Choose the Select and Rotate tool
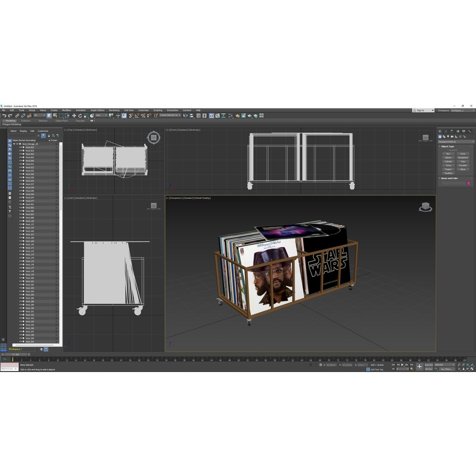 tap(80, 115)
